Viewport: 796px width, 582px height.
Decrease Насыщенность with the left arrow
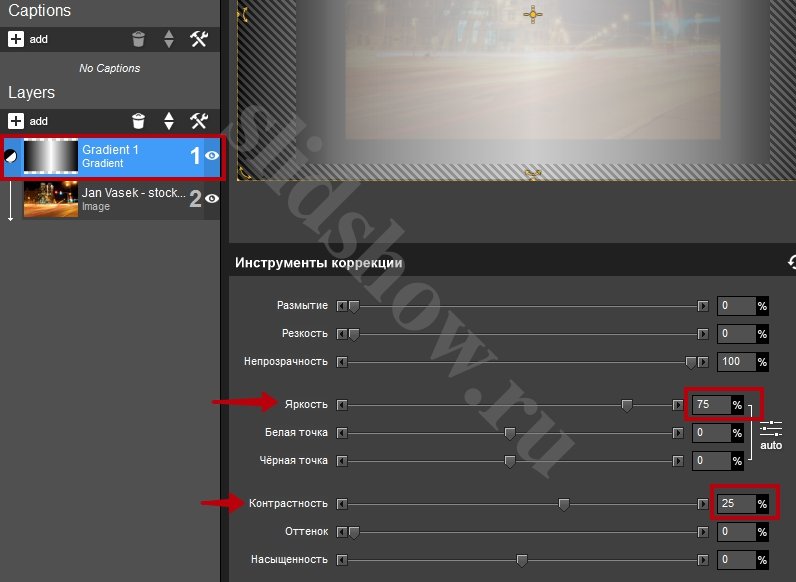tap(342, 560)
